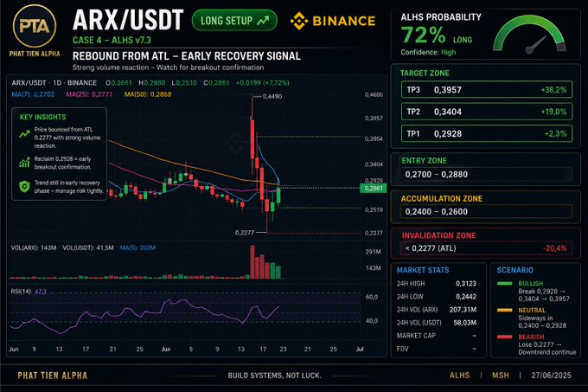Click the 40,0 RSI axis label
The image size is (588, 392).
click(372, 321)
